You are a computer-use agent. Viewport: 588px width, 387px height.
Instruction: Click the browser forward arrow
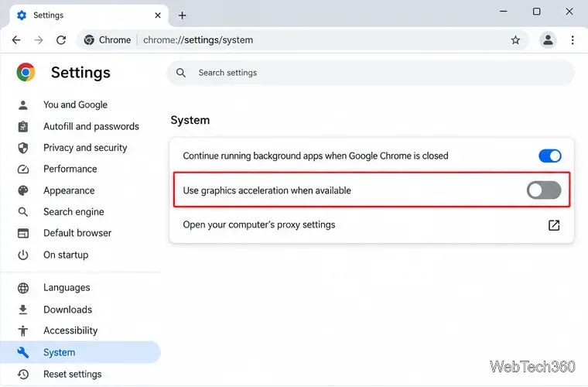39,39
